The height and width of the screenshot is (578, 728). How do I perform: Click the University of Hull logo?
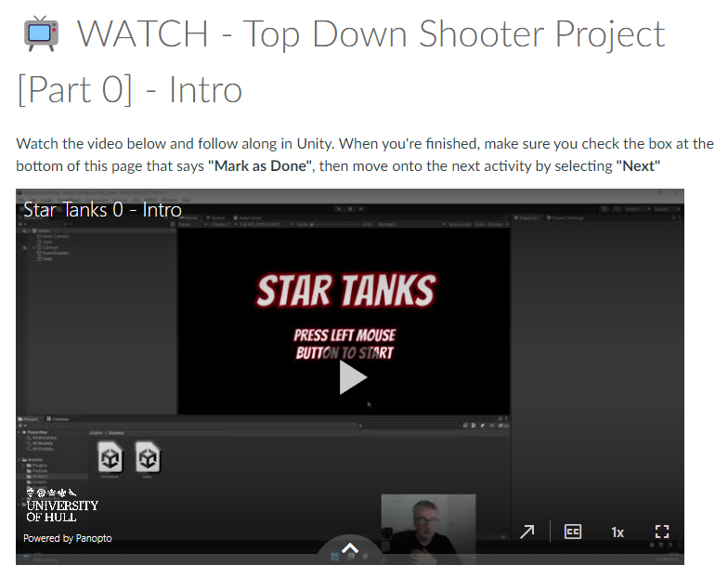click(61, 505)
